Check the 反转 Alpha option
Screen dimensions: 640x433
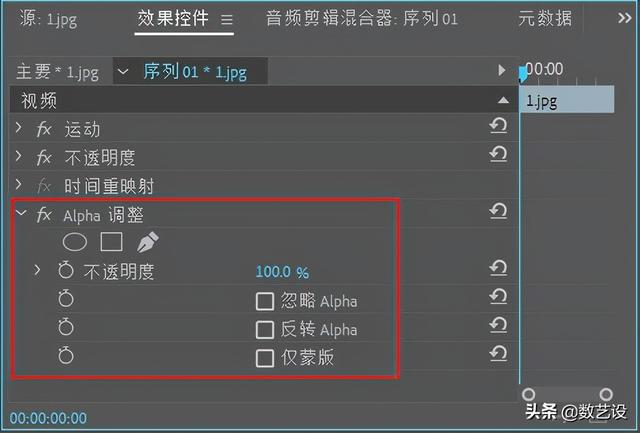coord(265,329)
